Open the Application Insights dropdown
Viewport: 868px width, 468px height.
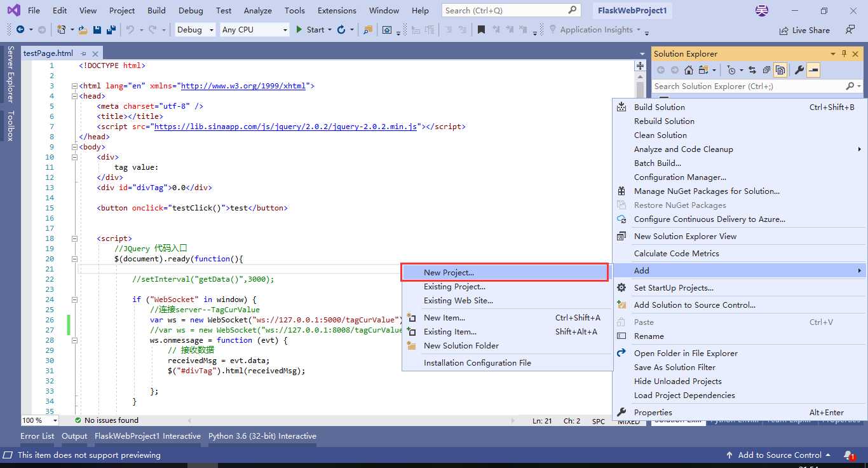[638, 30]
